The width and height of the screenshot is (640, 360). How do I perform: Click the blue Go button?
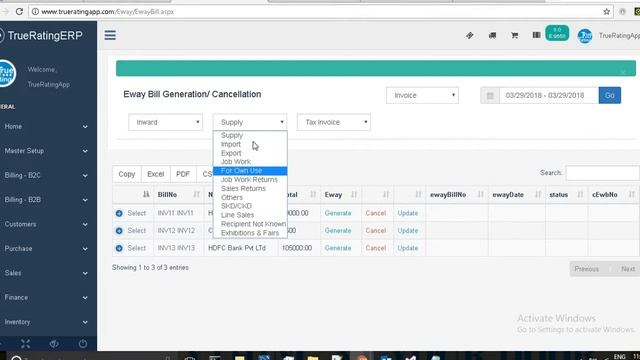point(609,95)
